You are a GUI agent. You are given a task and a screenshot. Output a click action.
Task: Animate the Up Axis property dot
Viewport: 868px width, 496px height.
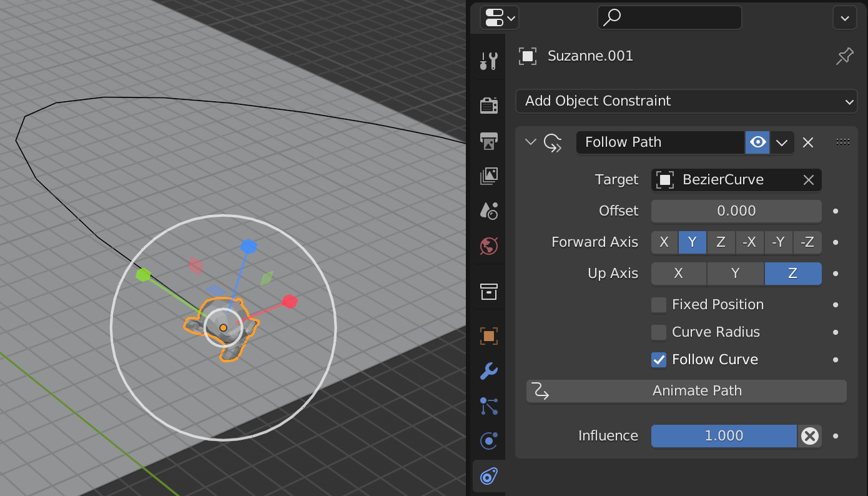[836, 274]
